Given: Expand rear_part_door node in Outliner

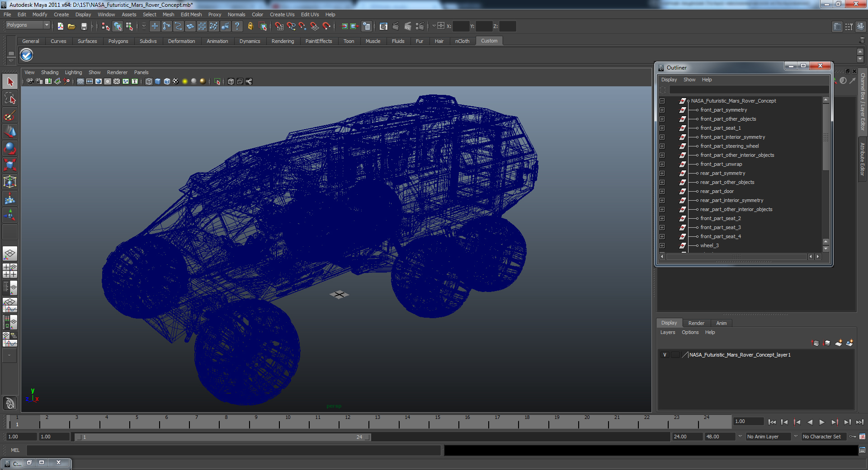Looking at the screenshot, I should pyautogui.click(x=662, y=191).
